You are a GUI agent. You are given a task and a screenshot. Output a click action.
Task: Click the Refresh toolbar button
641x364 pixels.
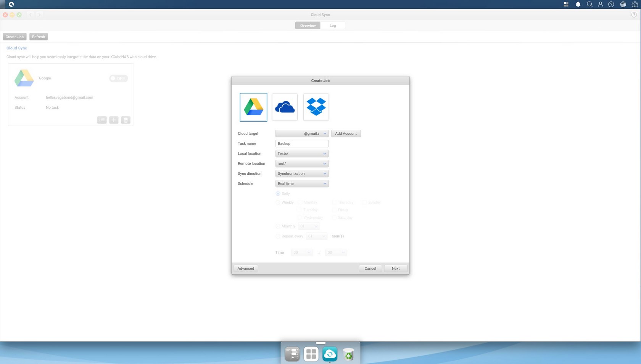click(x=39, y=37)
